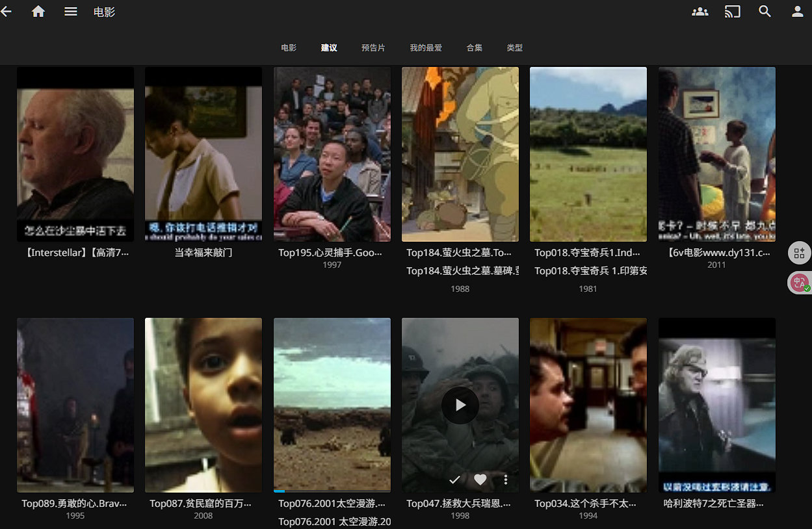
Task: Switch to the 类型 tab
Action: (515, 48)
